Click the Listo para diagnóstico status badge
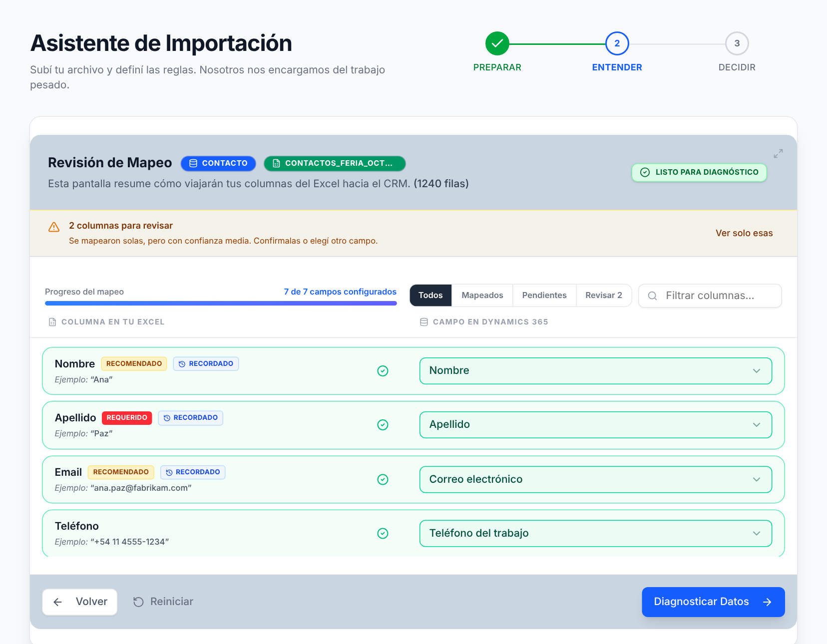This screenshot has height=644, width=827. [699, 172]
